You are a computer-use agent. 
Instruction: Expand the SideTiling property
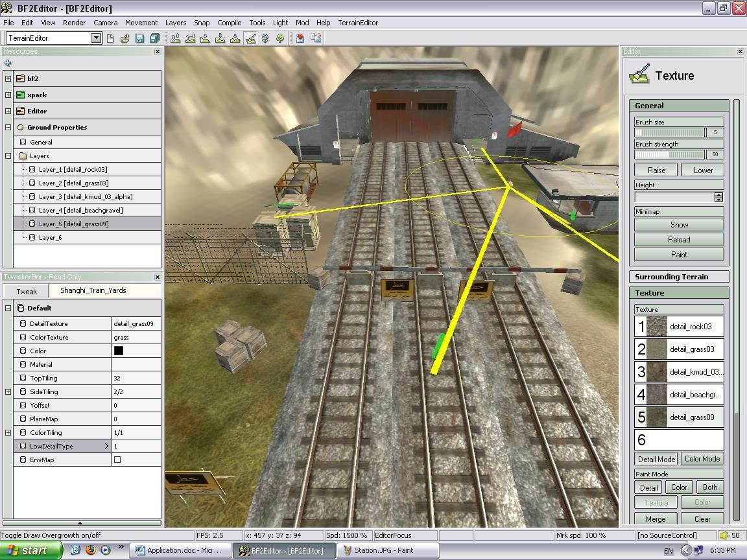8,391
